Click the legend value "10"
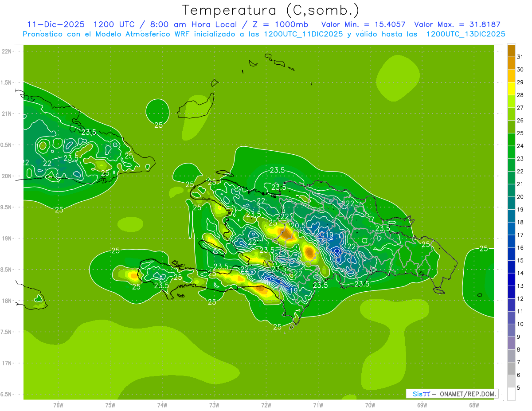Viewport: 532px width, 411px height. tap(520, 324)
